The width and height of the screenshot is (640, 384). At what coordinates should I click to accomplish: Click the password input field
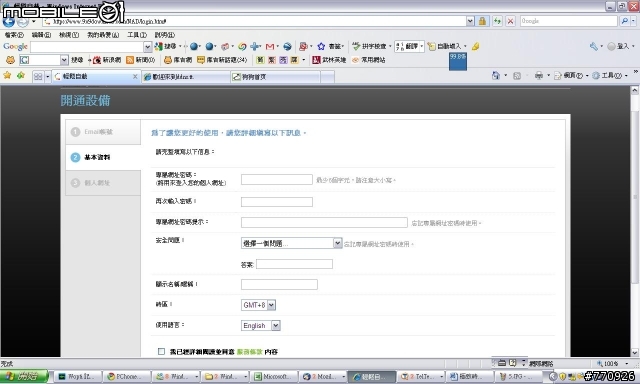pos(277,180)
